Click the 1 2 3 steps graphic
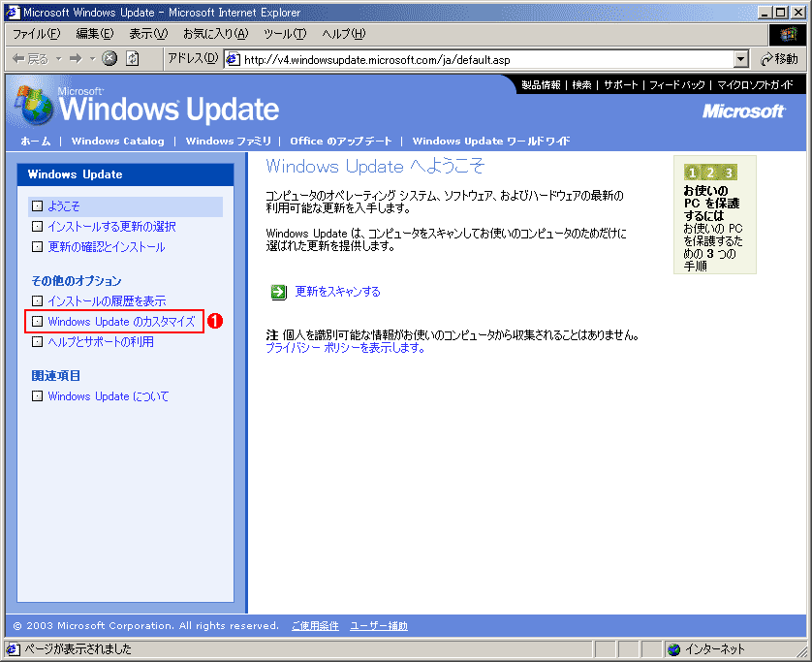The height and width of the screenshot is (662, 812). [710, 173]
